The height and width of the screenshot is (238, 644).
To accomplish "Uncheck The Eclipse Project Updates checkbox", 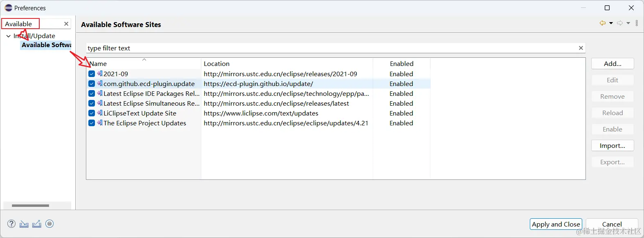I will tap(92, 123).
